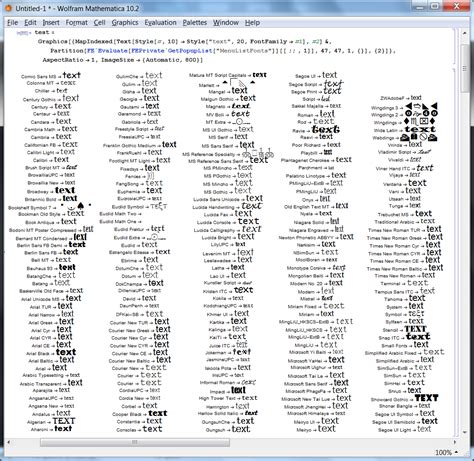
Task: Click the 'Impact' font sample
Action: (x=228, y=390)
